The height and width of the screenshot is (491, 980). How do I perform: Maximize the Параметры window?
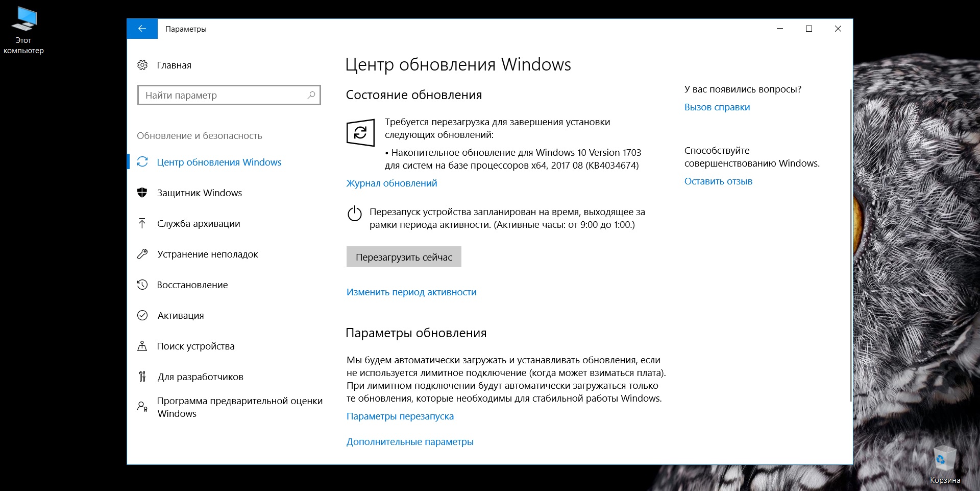(x=809, y=29)
